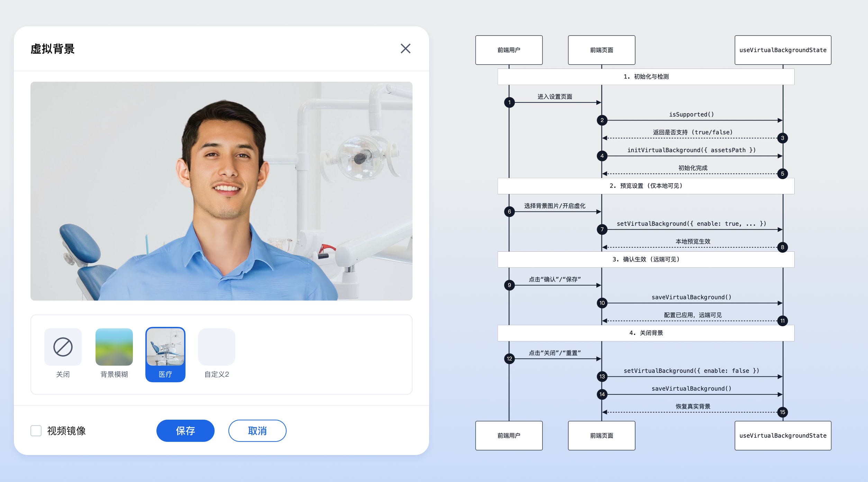Screen dimensions: 868x482
Task: Select the bottom 前端页面 participant box
Action: pos(602,435)
